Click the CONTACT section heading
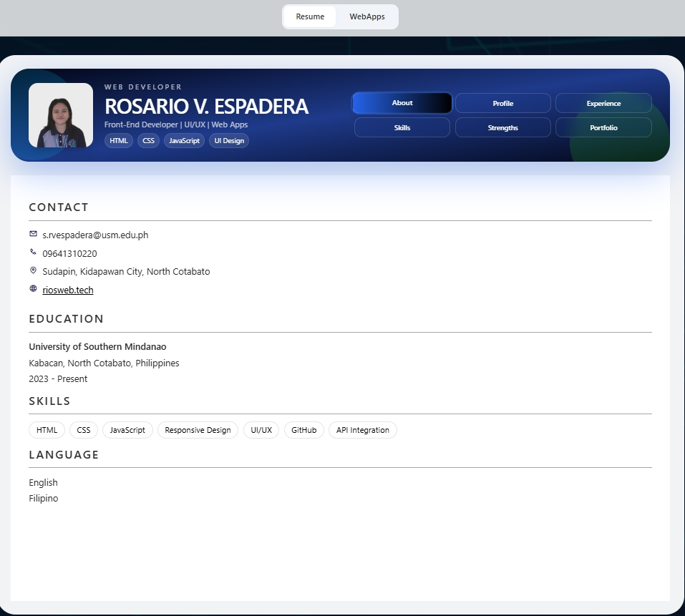This screenshot has width=685, height=616. coord(59,207)
